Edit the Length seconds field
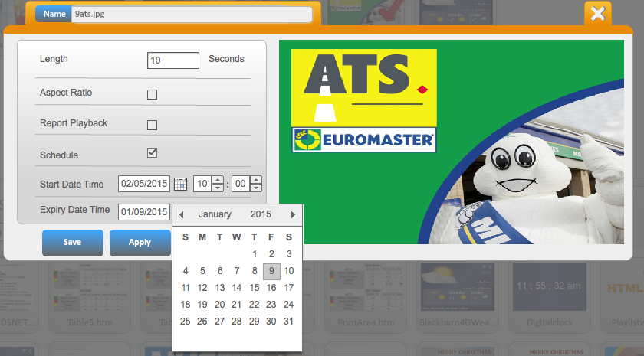The width and height of the screenshot is (644, 356). pos(173,60)
